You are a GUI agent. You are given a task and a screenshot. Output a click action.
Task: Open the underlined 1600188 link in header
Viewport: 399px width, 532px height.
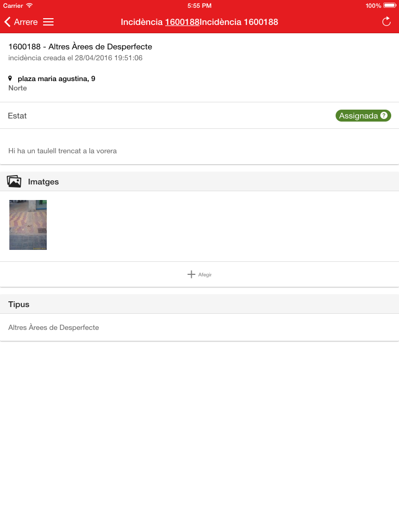[x=182, y=22]
